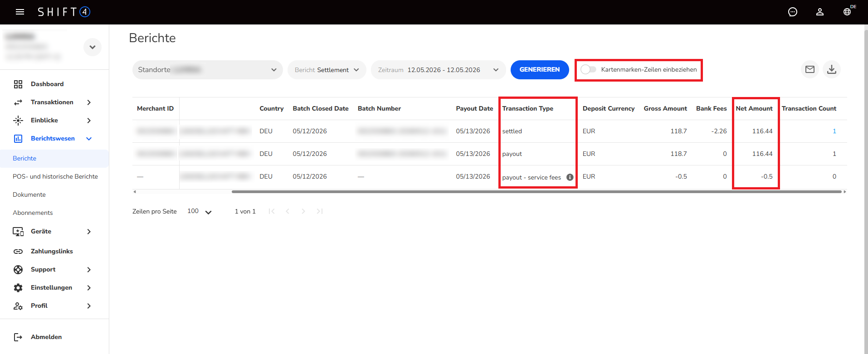Click the Merchant ID column header
This screenshot has width=868, height=354.
(155, 109)
